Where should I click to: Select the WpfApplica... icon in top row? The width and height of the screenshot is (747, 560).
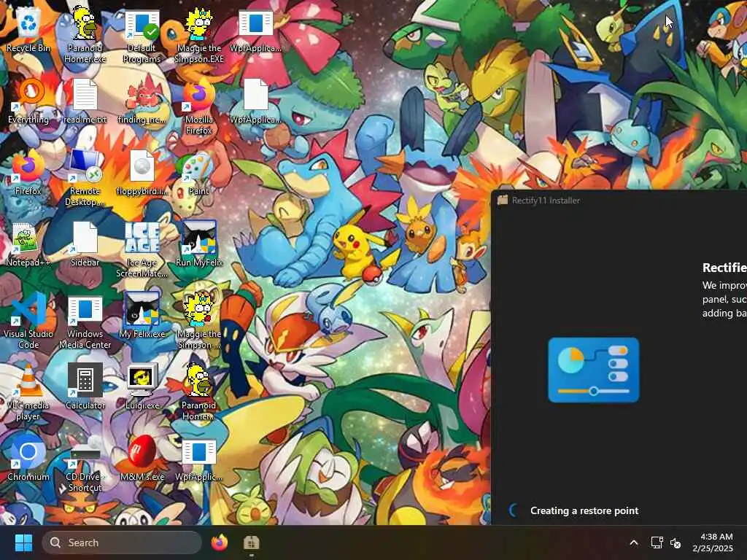click(x=256, y=31)
